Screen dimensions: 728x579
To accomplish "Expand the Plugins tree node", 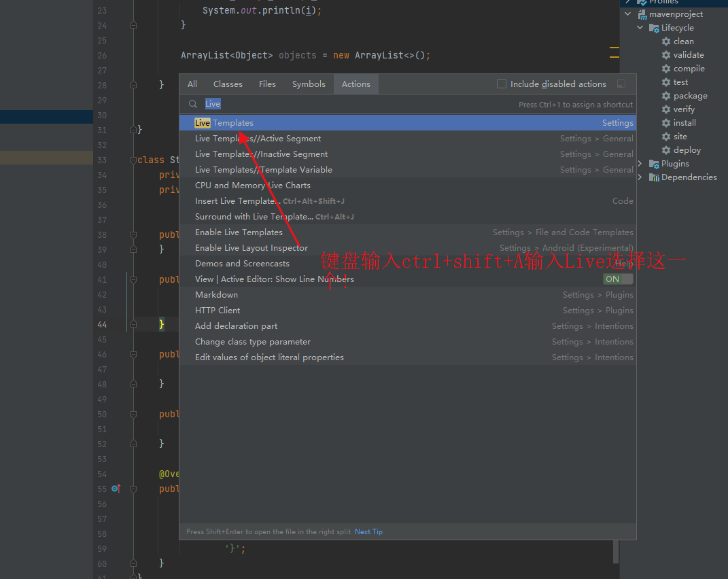I will (640, 164).
